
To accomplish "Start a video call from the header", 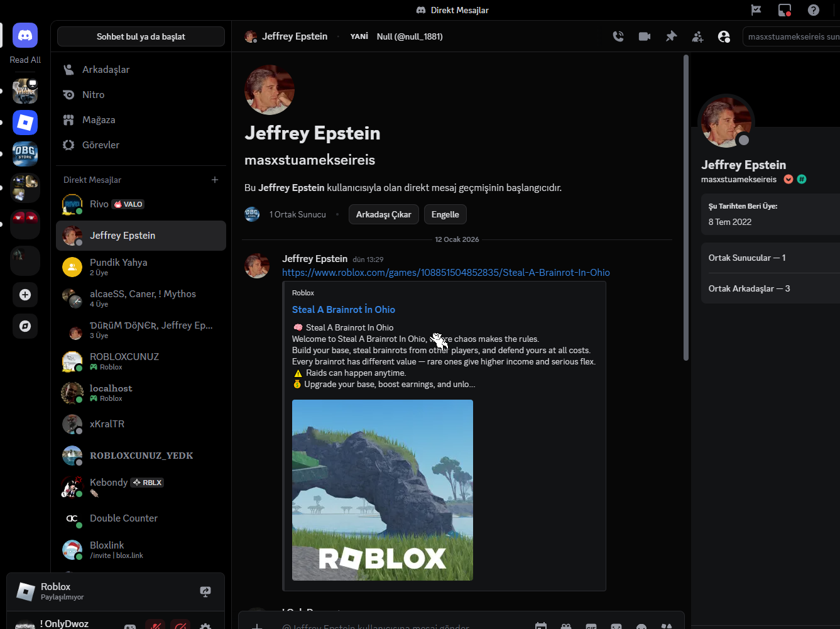I will tap(645, 36).
